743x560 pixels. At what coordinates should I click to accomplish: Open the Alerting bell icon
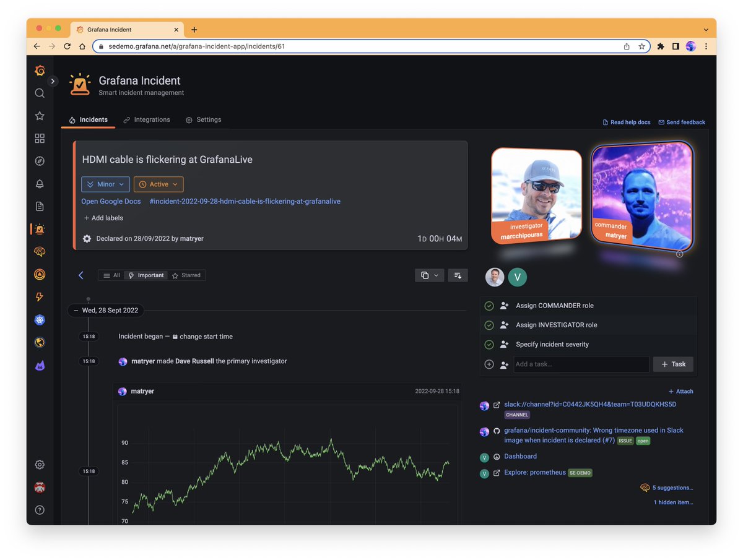point(40,184)
